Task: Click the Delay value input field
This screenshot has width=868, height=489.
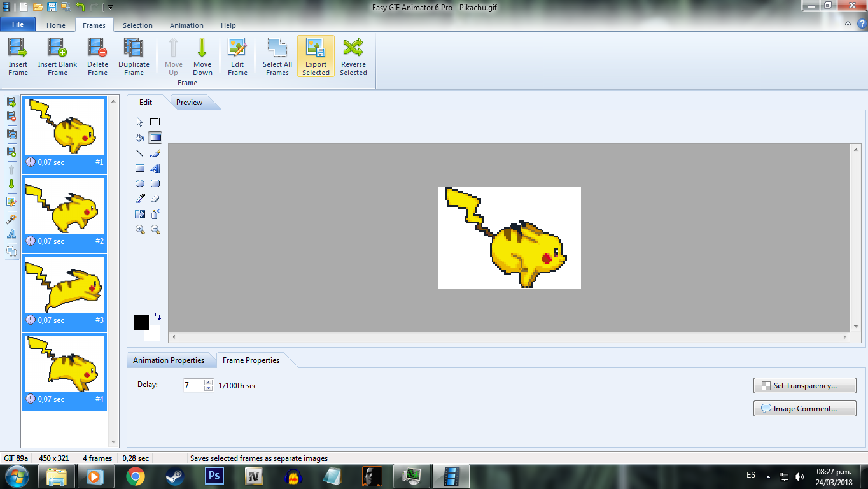Action: tap(193, 385)
